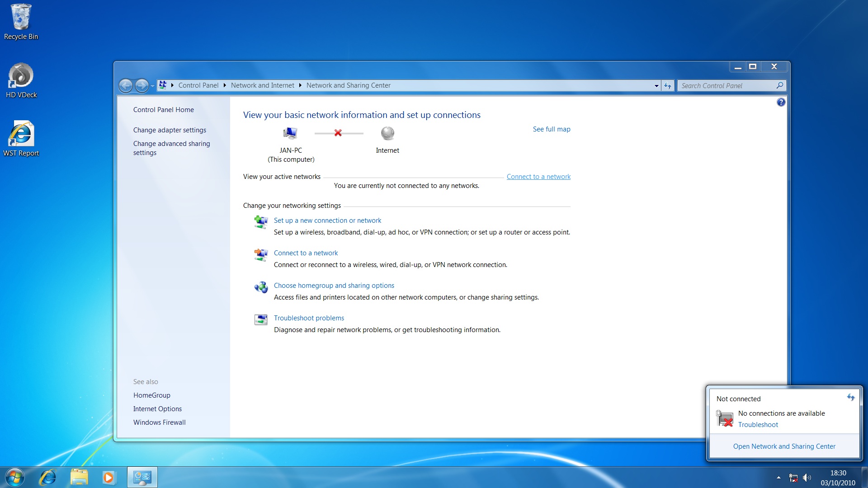Expand the arrow after Network and Internet breadcrumb

pyautogui.click(x=300, y=85)
